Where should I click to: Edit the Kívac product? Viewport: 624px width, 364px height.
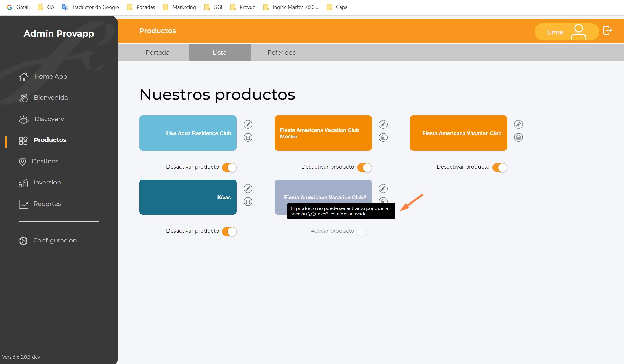point(248,188)
